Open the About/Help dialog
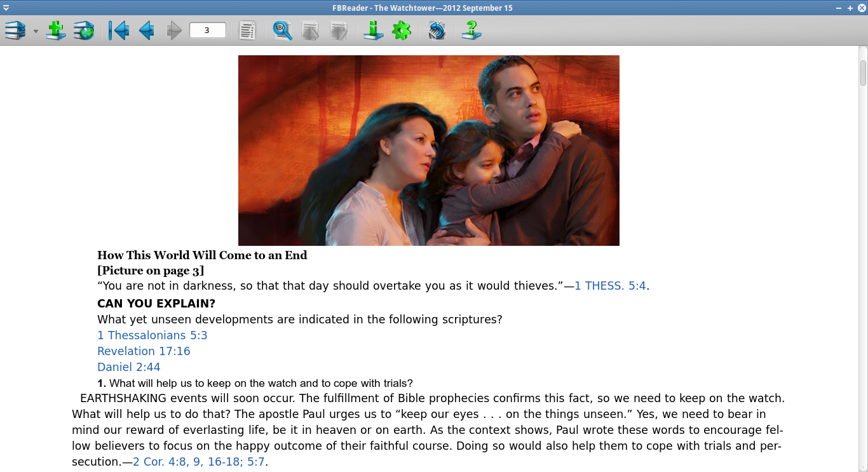The image size is (868, 472). tap(471, 30)
